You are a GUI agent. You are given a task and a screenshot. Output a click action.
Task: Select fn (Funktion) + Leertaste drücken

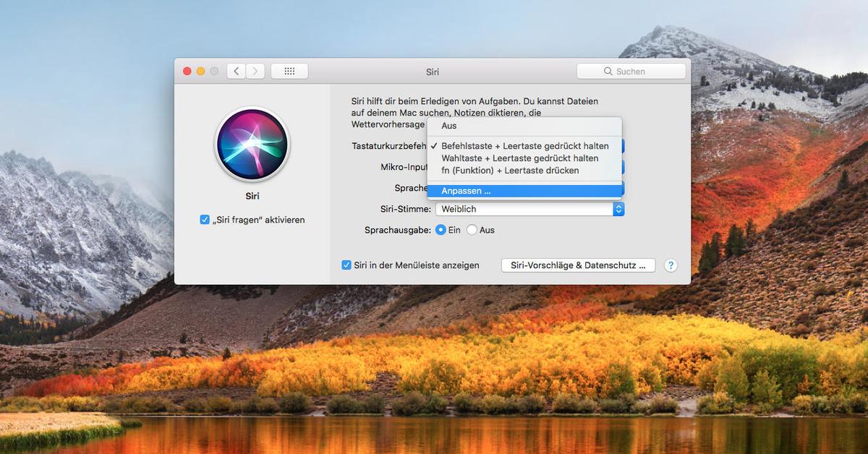click(x=524, y=171)
